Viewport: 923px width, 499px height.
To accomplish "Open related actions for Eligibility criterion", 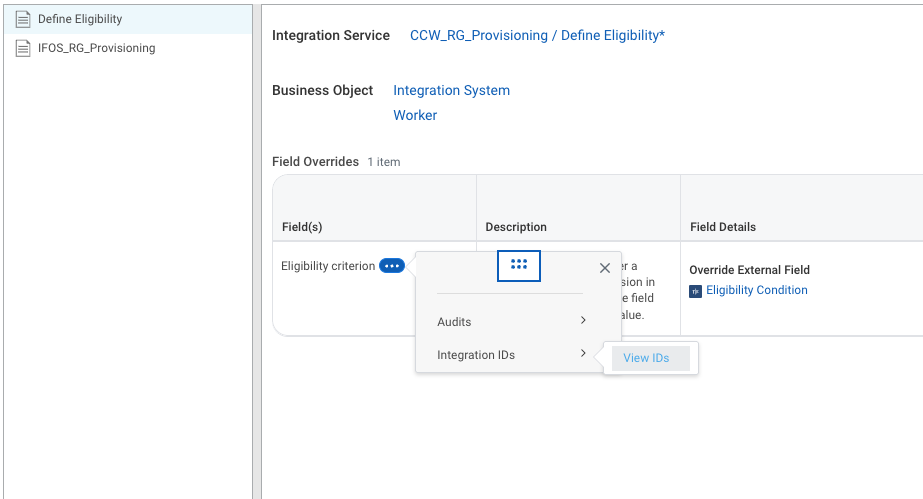I will click(x=391, y=266).
